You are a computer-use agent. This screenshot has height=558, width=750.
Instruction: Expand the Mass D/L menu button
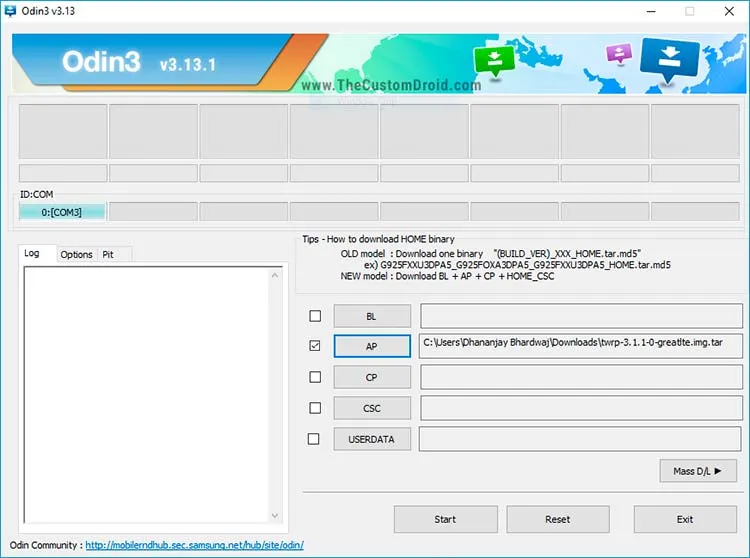[698, 471]
